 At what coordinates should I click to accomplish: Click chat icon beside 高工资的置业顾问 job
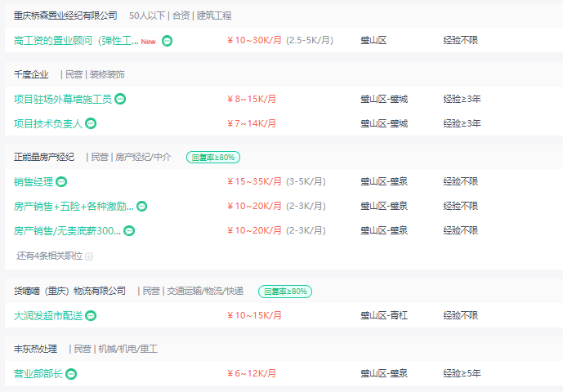point(167,41)
